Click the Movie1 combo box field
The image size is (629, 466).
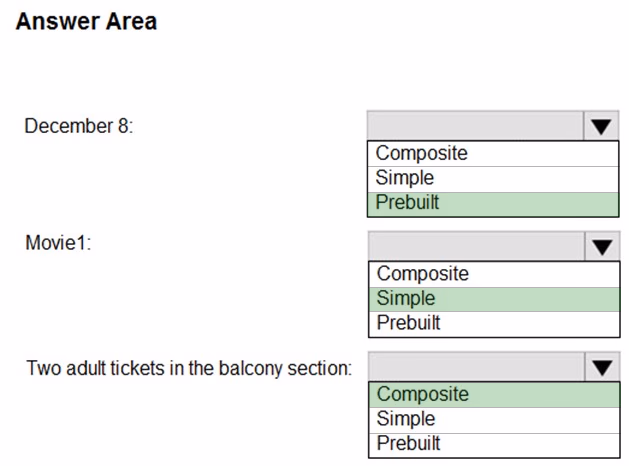click(x=476, y=246)
